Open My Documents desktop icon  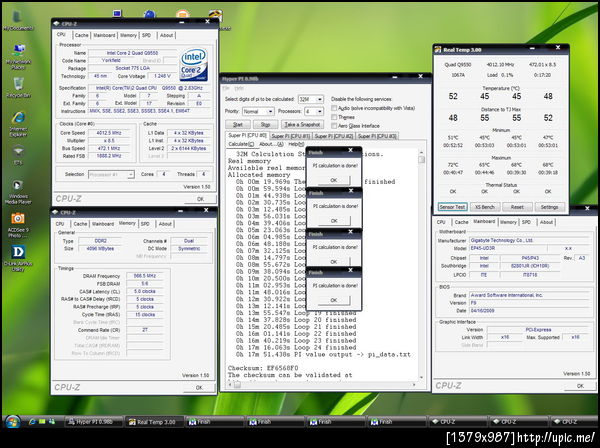[x=18, y=21]
